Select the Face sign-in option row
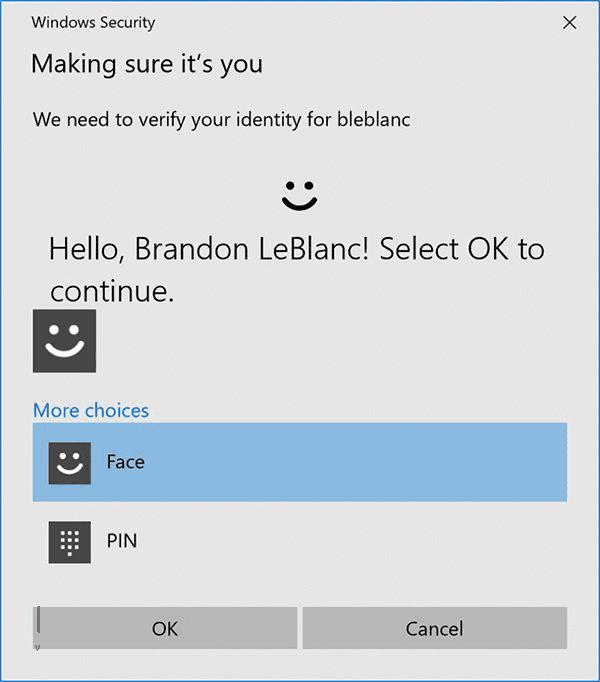Image resolution: width=600 pixels, height=682 pixels. click(x=300, y=462)
